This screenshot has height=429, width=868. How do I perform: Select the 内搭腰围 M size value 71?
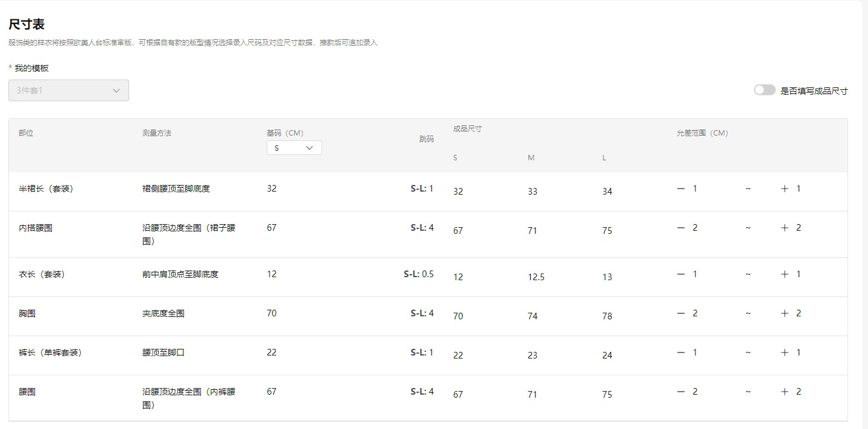pyautogui.click(x=532, y=231)
